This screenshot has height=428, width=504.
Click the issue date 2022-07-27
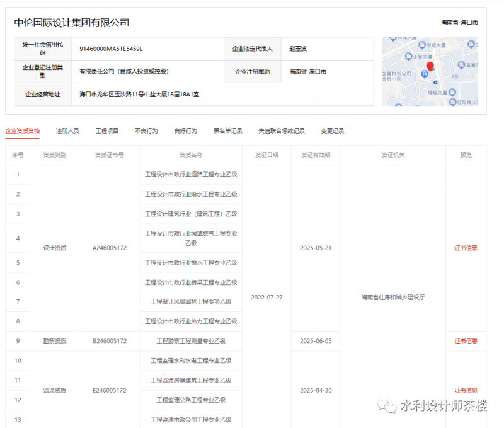point(266,298)
